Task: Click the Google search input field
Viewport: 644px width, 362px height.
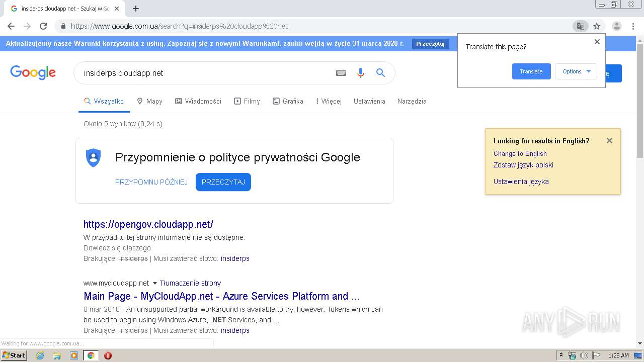Action: (205, 73)
